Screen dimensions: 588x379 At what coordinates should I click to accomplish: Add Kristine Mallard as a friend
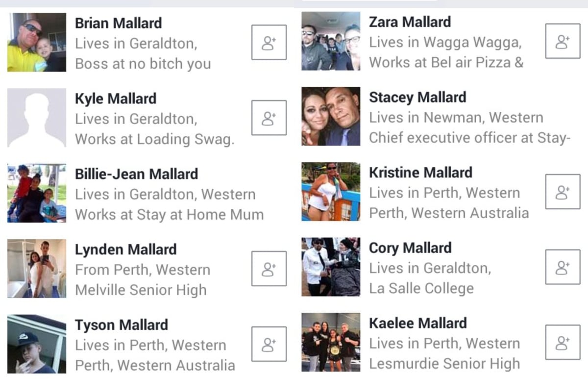click(563, 192)
